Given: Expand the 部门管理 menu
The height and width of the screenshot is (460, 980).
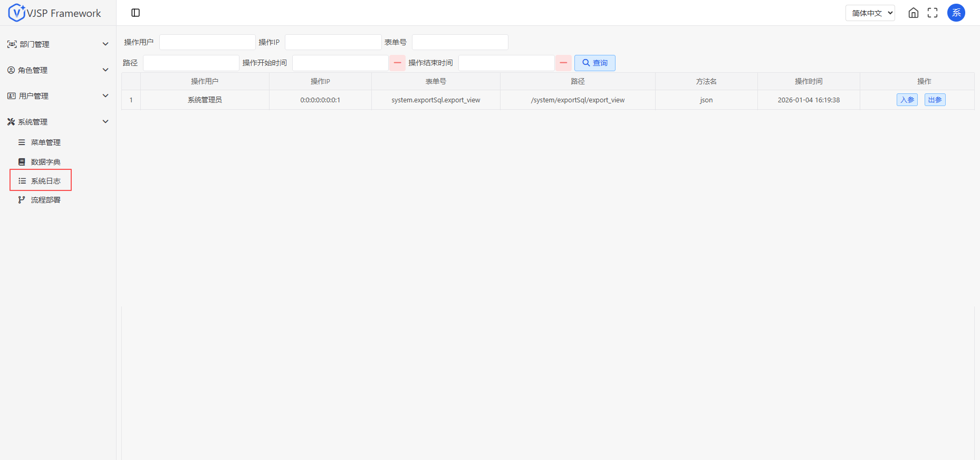Looking at the screenshot, I should pos(57,44).
